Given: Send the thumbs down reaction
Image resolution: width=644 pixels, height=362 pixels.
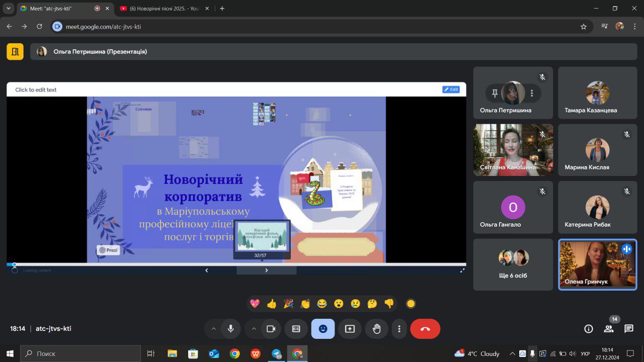Looking at the screenshot, I should (389, 304).
